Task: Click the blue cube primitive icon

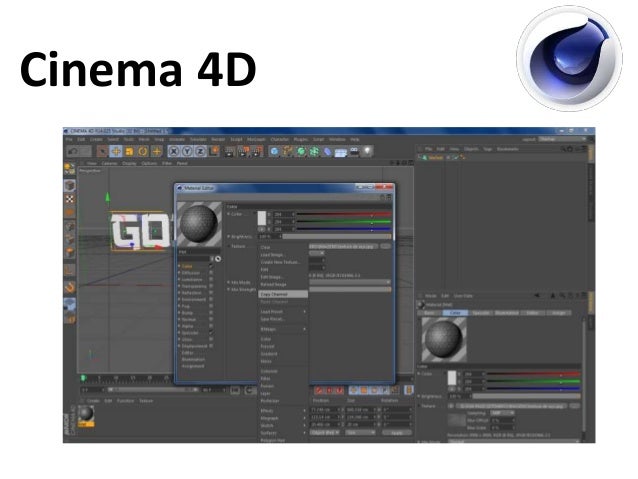Action: [275, 152]
